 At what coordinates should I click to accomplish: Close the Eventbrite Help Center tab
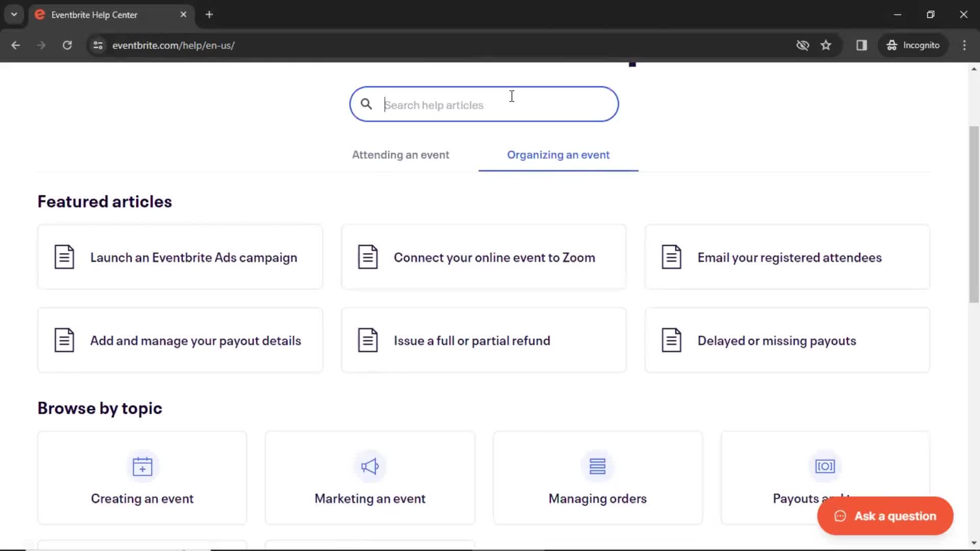[x=183, y=15]
